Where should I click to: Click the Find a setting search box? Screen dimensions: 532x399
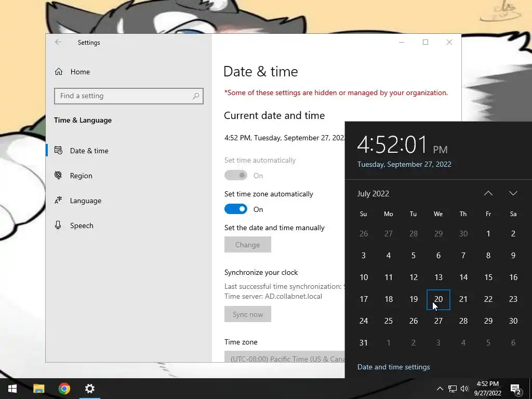129,96
